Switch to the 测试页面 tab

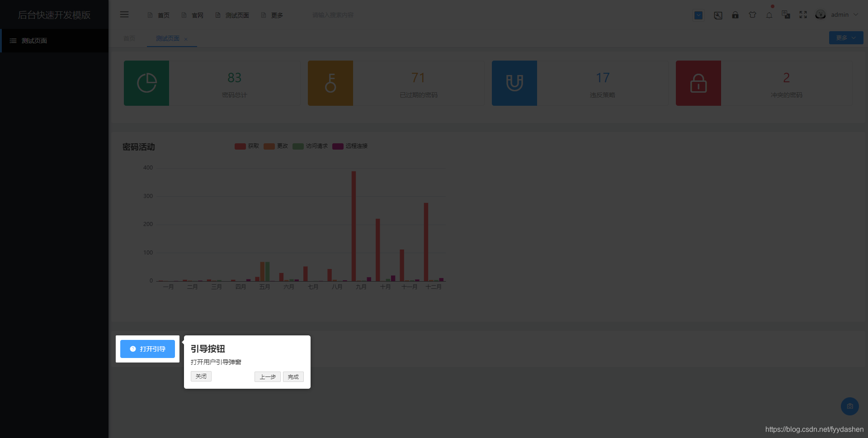click(168, 39)
